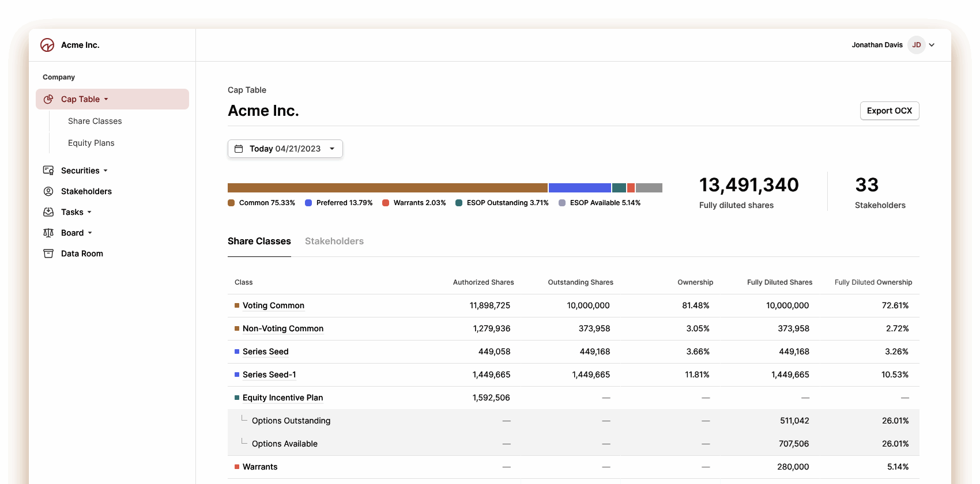Open the Jonathan Davis account chevron
Screen dimensions: 980x484
click(x=932, y=45)
